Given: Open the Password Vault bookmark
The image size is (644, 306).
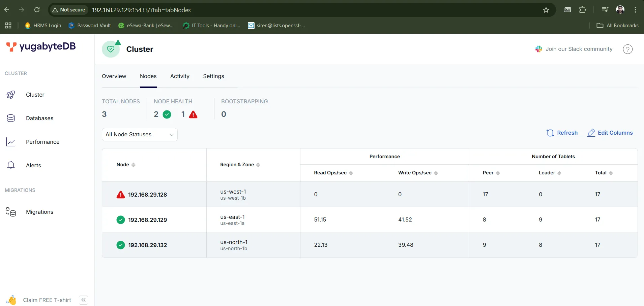Looking at the screenshot, I should pyautogui.click(x=90, y=26).
